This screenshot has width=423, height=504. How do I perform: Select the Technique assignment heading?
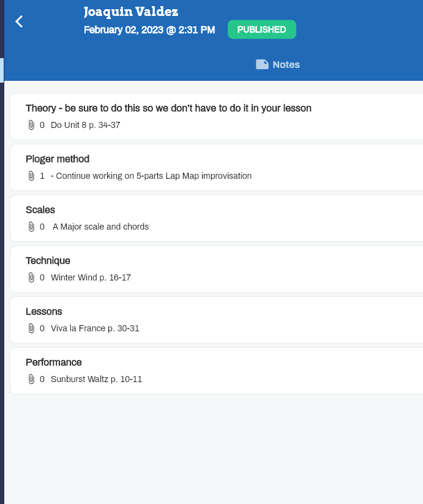coord(48,260)
